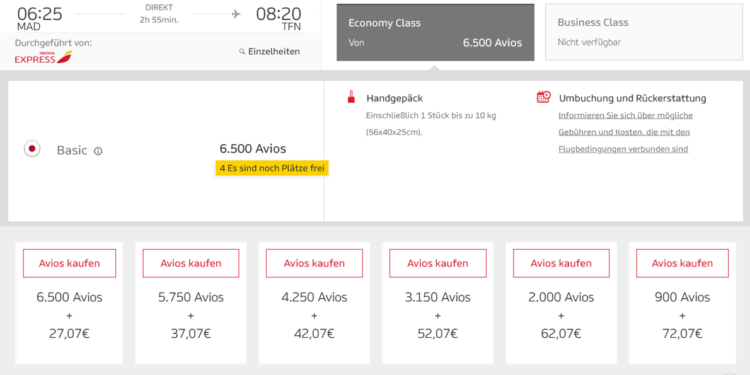Open 'Gebühren und Kosten, die mit den' link

click(x=624, y=132)
